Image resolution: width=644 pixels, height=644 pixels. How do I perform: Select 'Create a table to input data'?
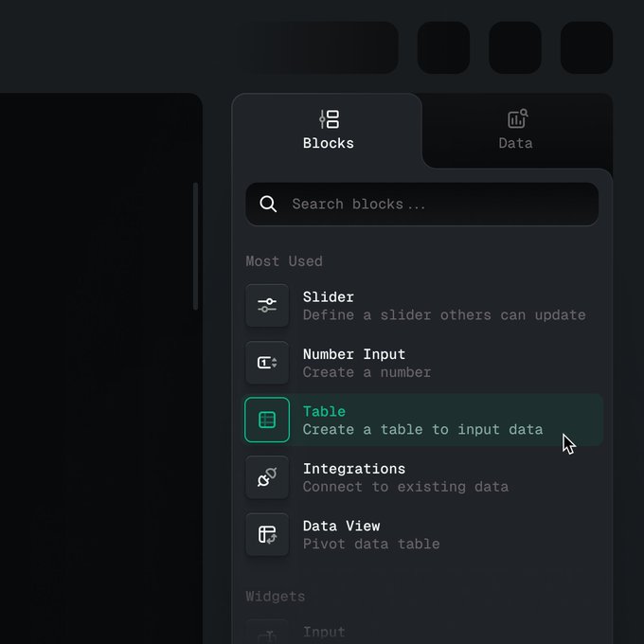tap(422, 430)
